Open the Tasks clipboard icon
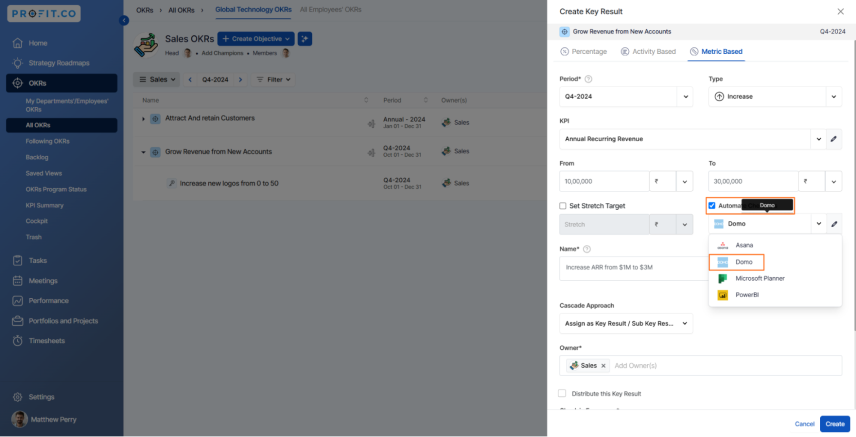Screen dimensions: 856x437 [x=17, y=261]
